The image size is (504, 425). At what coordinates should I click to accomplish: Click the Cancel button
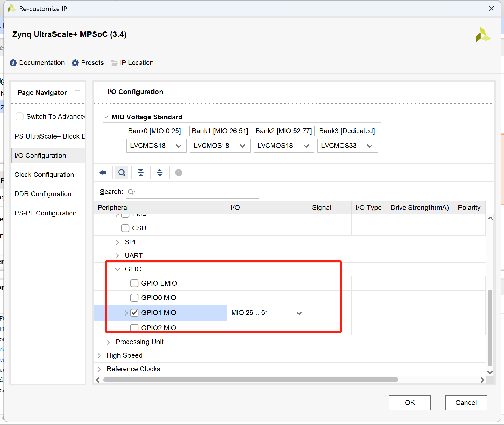pos(466,403)
